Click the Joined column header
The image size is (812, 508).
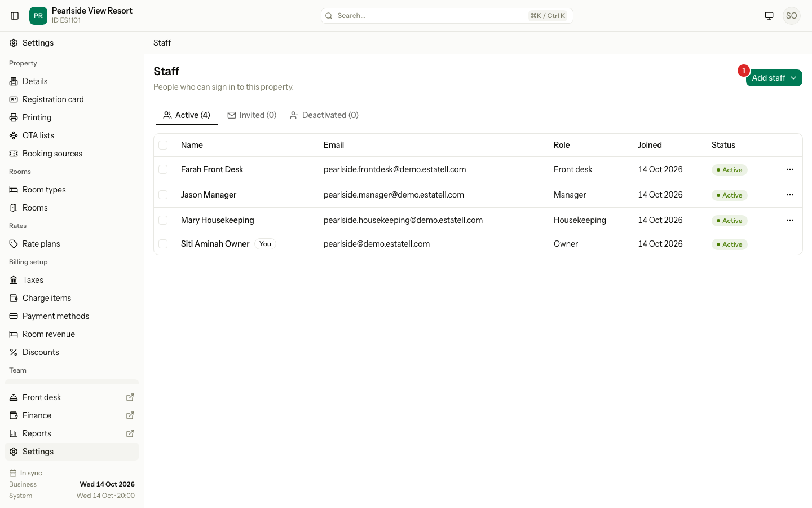pos(650,145)
